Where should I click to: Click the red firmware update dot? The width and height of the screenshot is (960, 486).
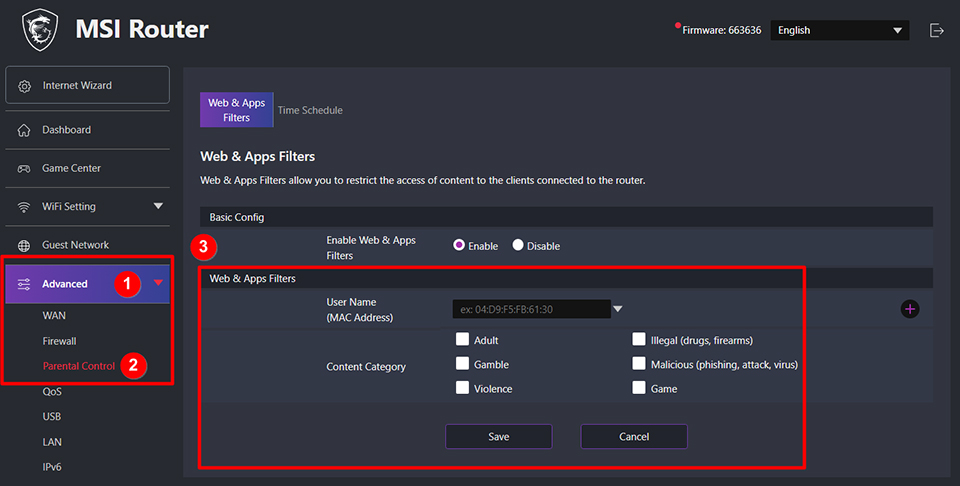pos(678,26)
